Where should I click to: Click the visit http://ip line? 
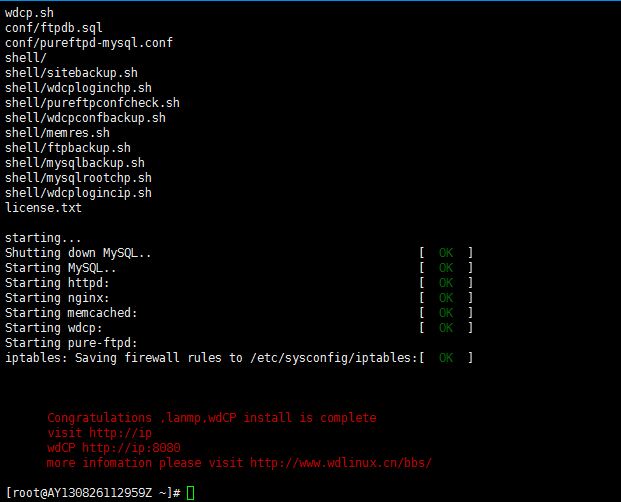pyautogui.click(x=99, y=433)
